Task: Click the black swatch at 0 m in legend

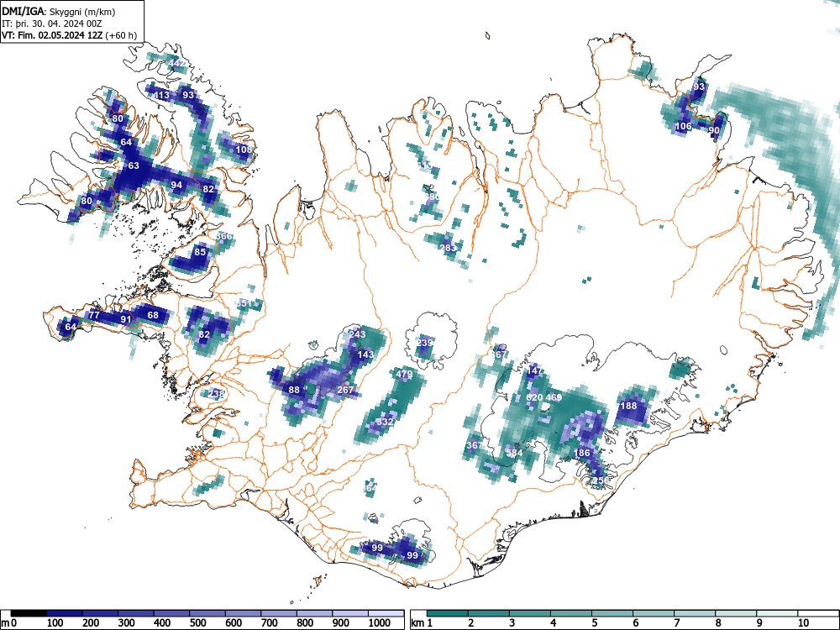Action: 29,613
